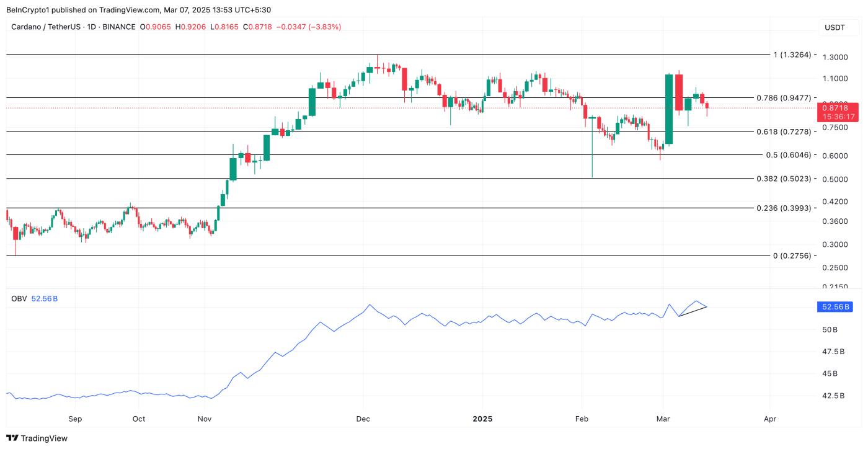Select the OBV indicator label
Screen dimensions: 868x449
pos(19,298)
